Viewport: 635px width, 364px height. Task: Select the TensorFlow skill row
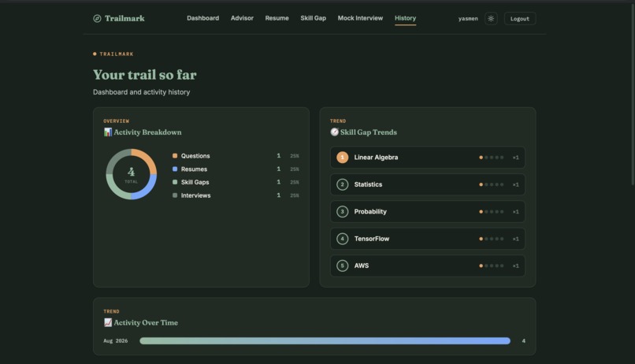428,239
